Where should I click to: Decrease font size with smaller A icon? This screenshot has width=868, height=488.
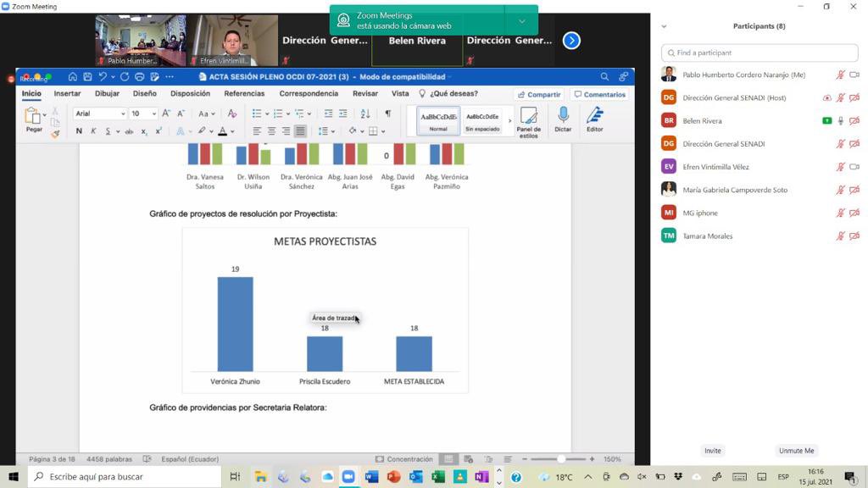(x=181, y=114)
